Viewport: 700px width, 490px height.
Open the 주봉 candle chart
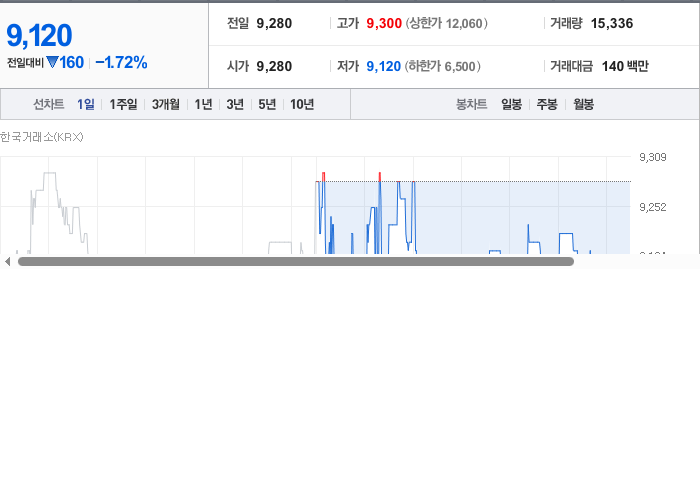pyautogui.click(x=547, y=104)
